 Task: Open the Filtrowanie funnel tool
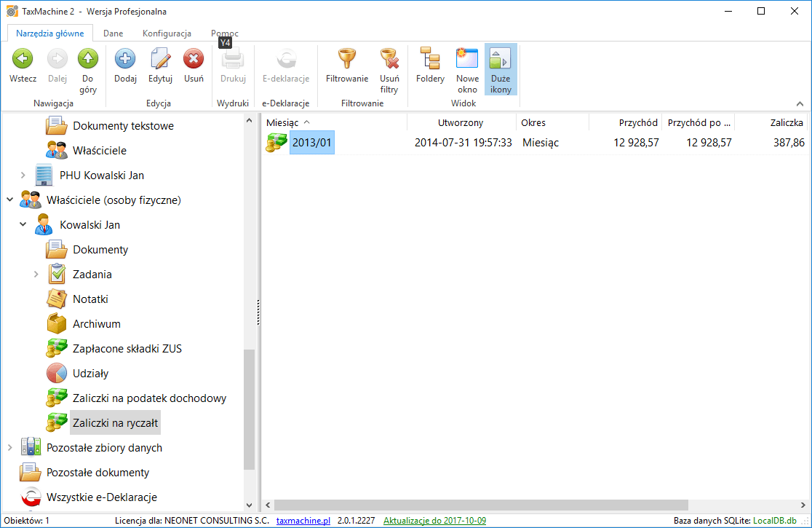pyautogui.click(x=346, y=59)
